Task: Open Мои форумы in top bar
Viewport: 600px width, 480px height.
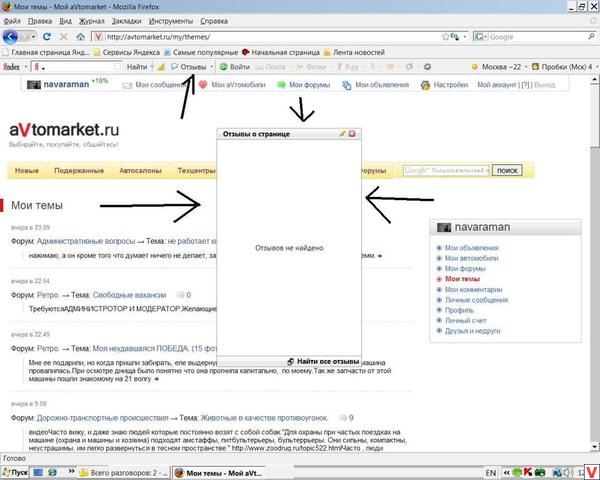Action: pyautogui.click(x=304, y=85)
